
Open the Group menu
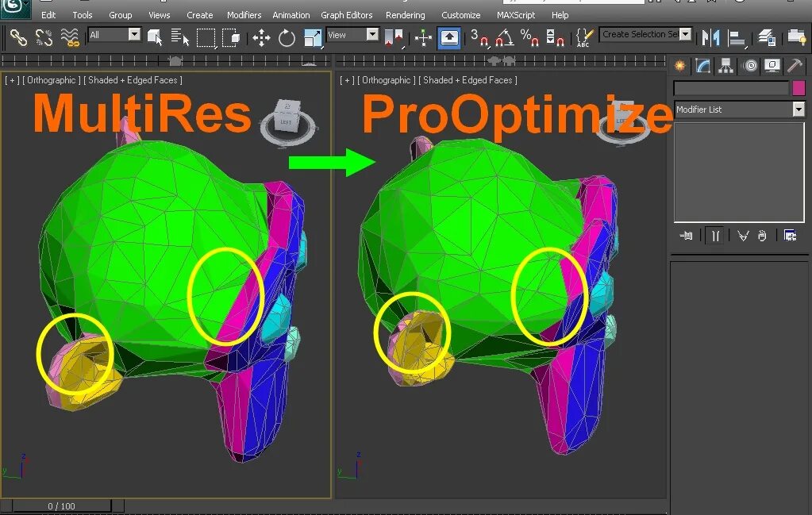pos(120,15)
